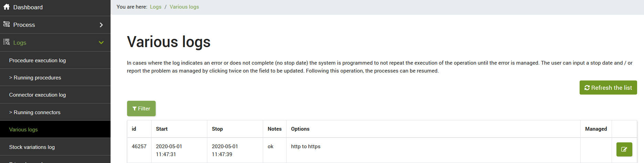Click the edit icon for log 46257
The height and width of the screenshot is (163, 644).
coord(624,149)
